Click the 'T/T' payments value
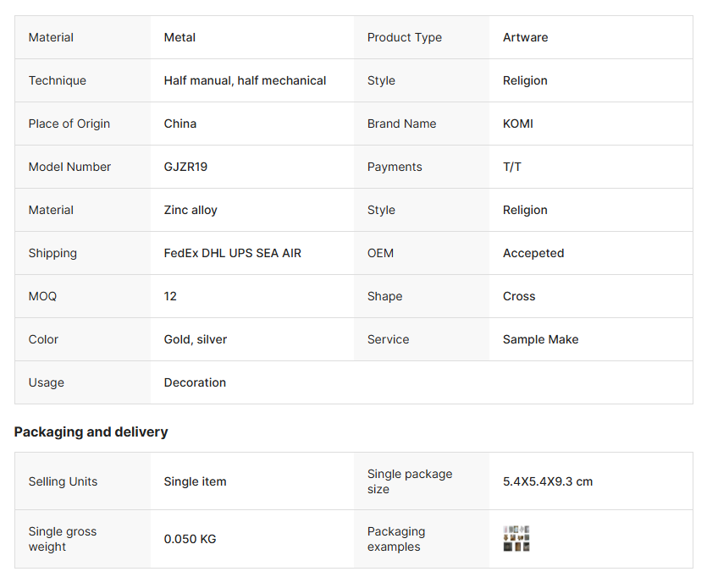 [x=511, y=167]
